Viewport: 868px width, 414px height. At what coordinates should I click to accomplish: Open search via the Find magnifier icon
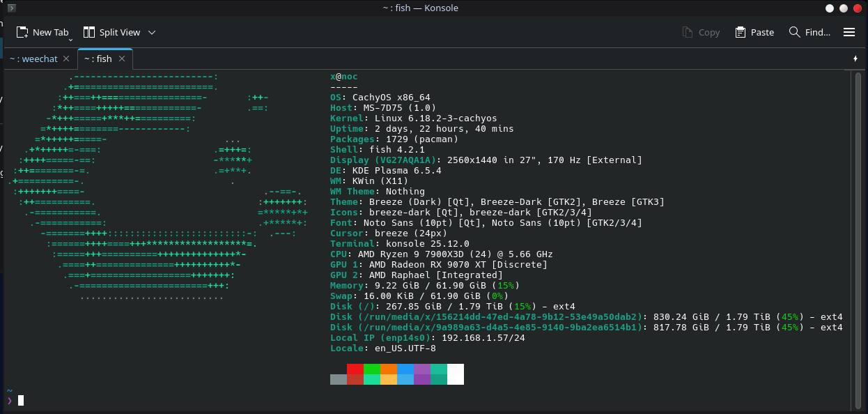794,32
